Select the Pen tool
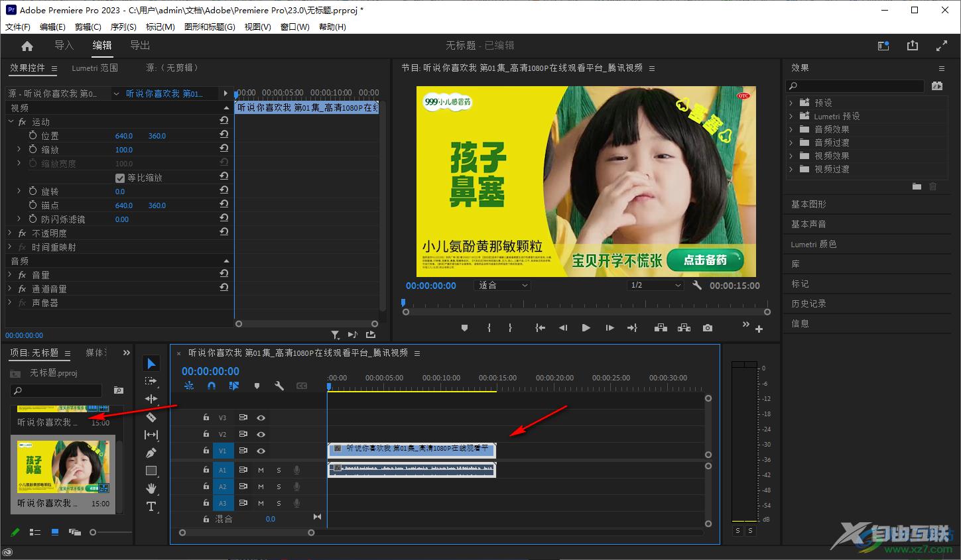 point(151,453)
